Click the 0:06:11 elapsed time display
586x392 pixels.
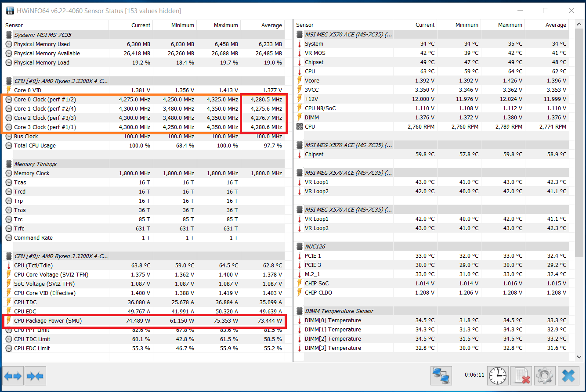coord(474,375)
